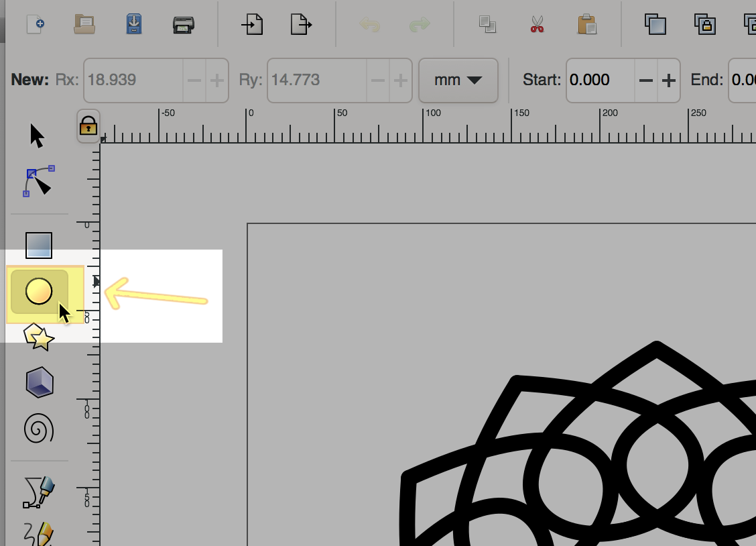Select the 3D Box tool
756x546 pixels.
39,382
